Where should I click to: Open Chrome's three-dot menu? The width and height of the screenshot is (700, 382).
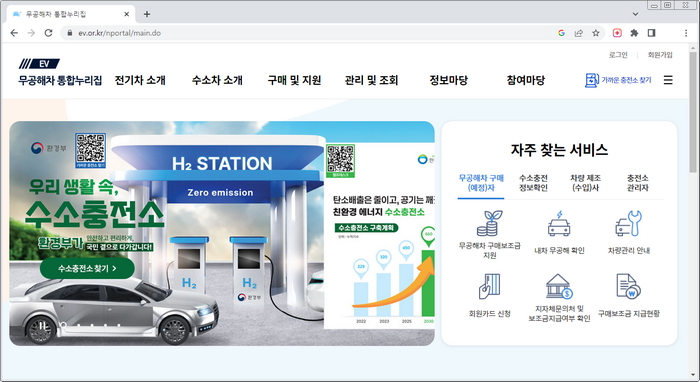pos(686,33)
